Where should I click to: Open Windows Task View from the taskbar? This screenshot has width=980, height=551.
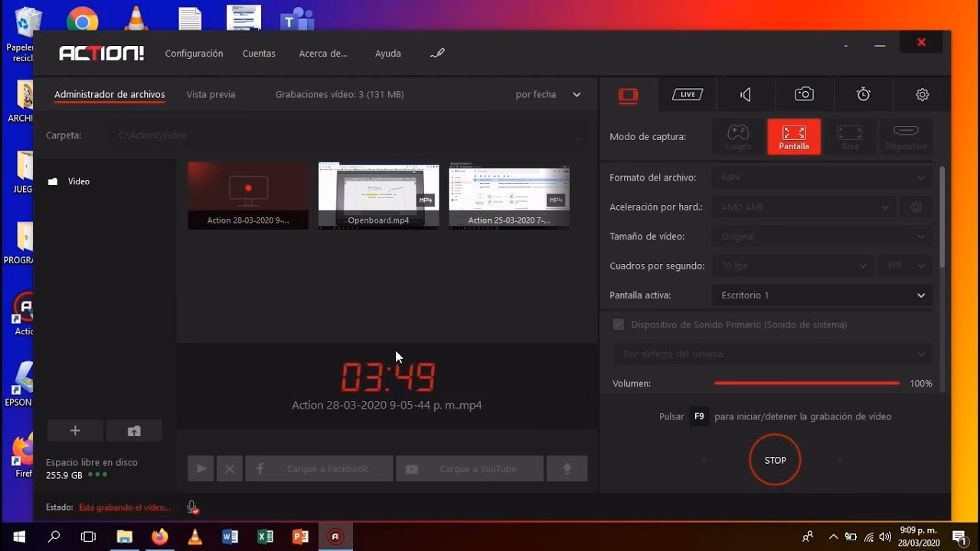[x=88, y=536]
